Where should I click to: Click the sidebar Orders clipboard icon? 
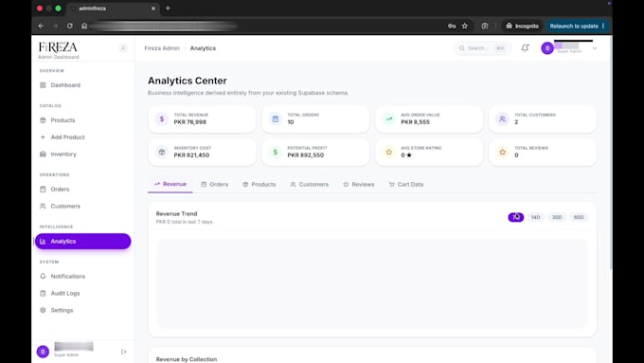pos(43,190)
